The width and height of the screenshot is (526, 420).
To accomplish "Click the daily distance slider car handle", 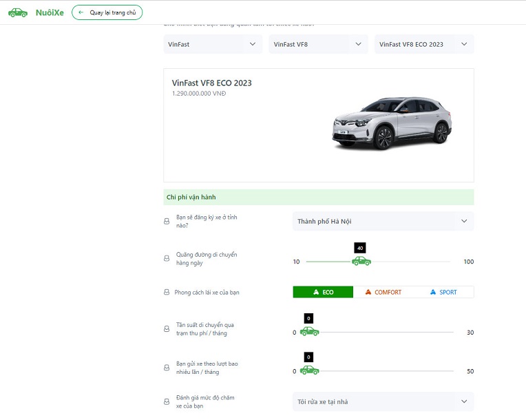I will [361, 261].
